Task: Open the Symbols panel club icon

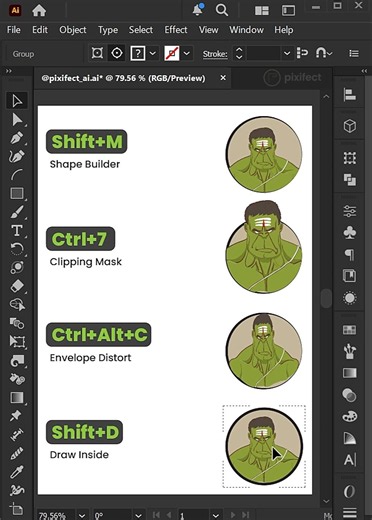Action: click(350, 233)
